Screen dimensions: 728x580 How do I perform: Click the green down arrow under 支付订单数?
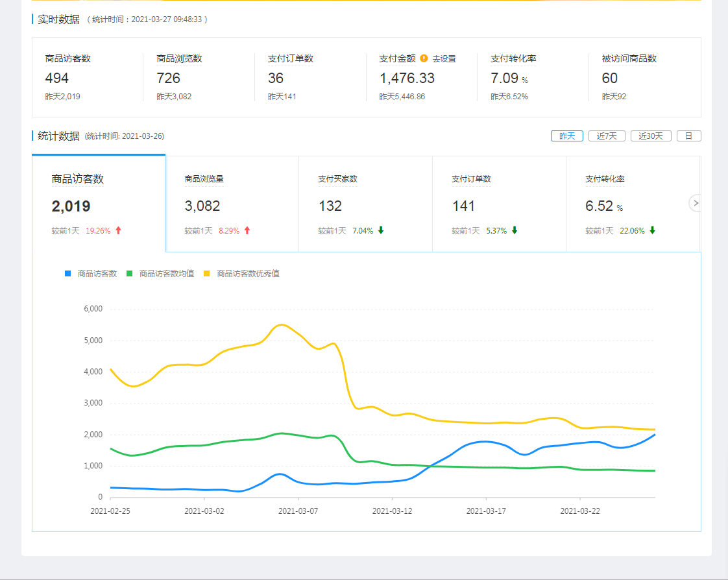point(515,230)
